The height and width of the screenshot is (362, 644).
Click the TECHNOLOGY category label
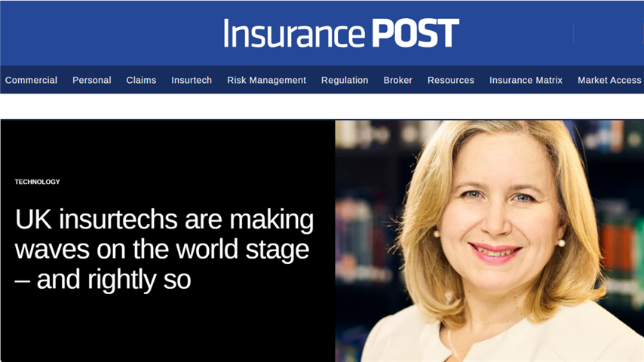coord(37,182)
